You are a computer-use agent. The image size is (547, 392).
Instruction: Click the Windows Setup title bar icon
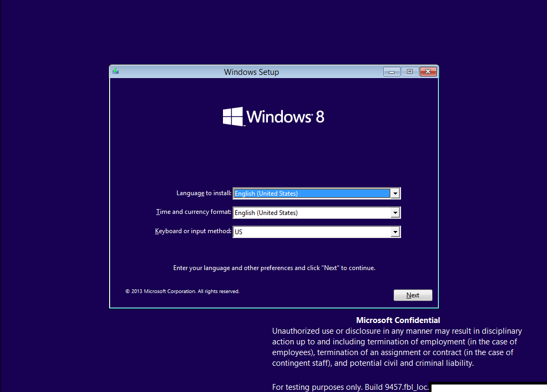pyautogui.click(x=115, y=71)
